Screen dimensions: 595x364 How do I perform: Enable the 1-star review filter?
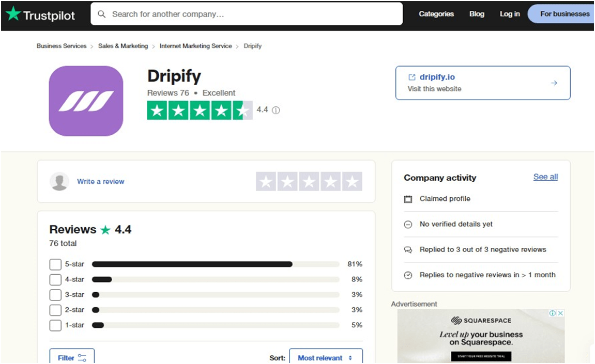tap(55, 325)
